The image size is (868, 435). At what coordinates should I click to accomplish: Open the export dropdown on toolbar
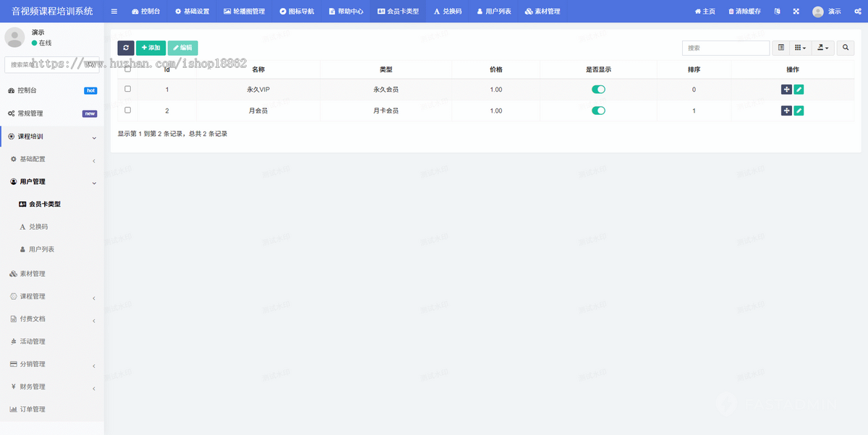tap(821, 47)
